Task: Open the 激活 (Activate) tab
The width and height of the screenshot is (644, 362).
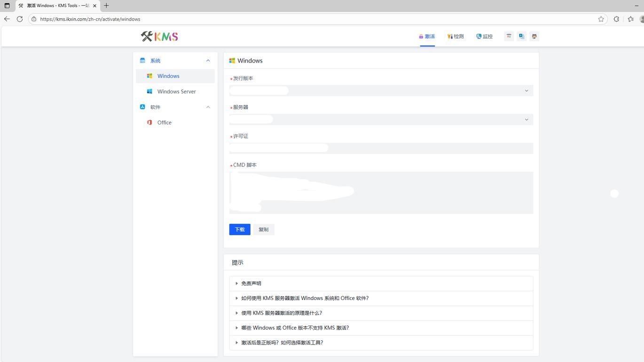Action: point(427,36)
